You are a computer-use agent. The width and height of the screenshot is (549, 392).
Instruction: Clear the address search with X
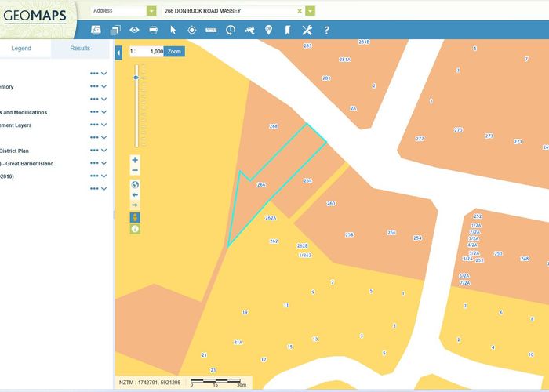click(300, 11)
